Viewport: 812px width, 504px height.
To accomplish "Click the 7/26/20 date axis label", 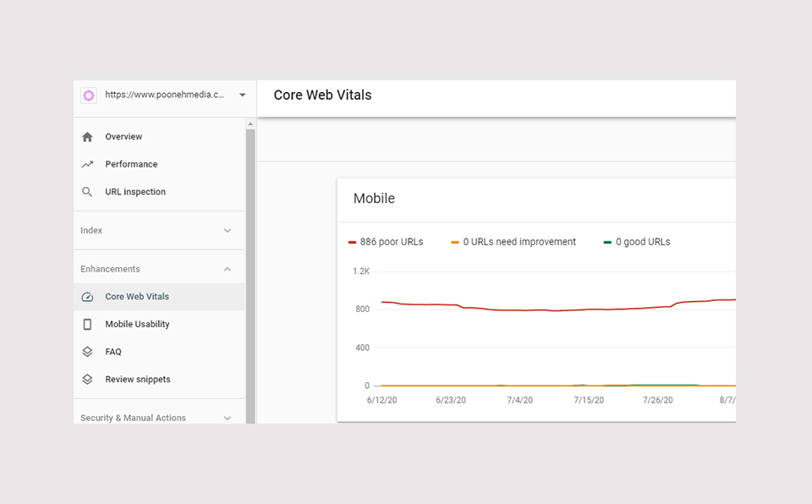I will 658,400.
